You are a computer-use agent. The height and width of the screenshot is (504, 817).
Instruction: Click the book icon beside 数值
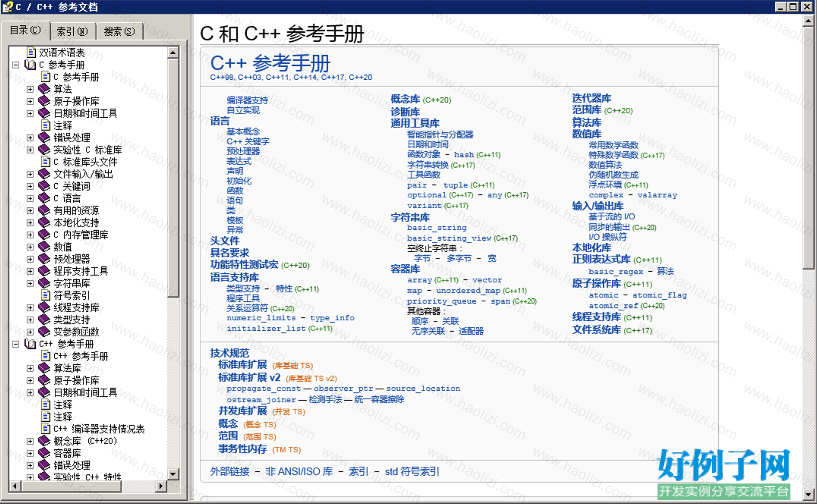tap(44, 247)
